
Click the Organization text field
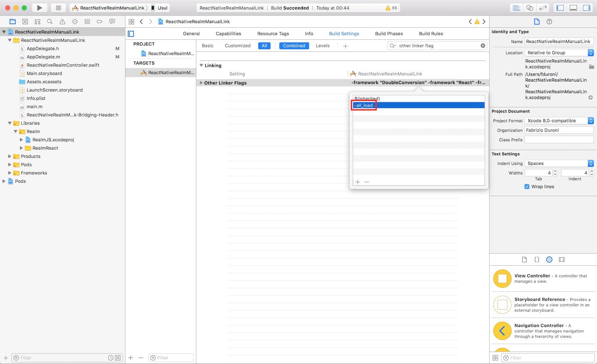559,130
